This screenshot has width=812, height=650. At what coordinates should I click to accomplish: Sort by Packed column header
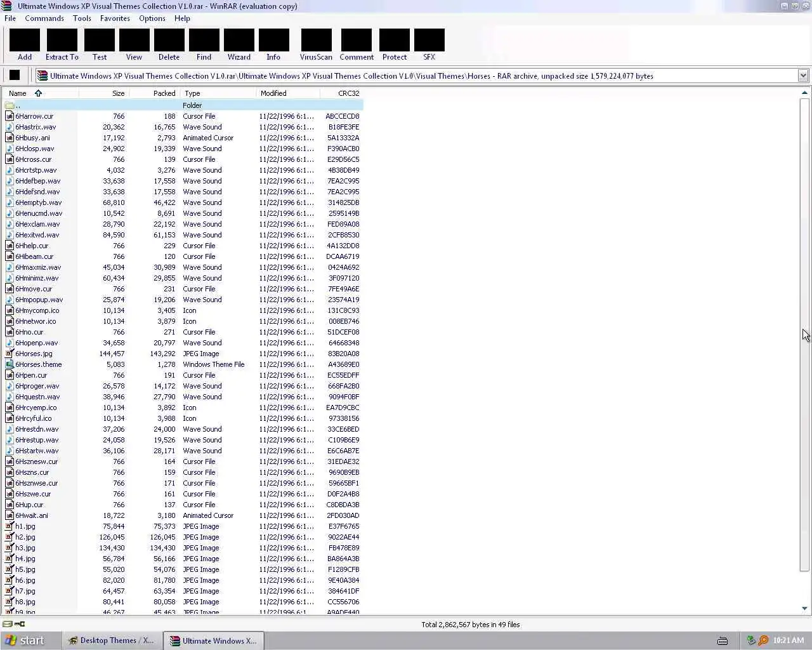click(x=155, y=93)
